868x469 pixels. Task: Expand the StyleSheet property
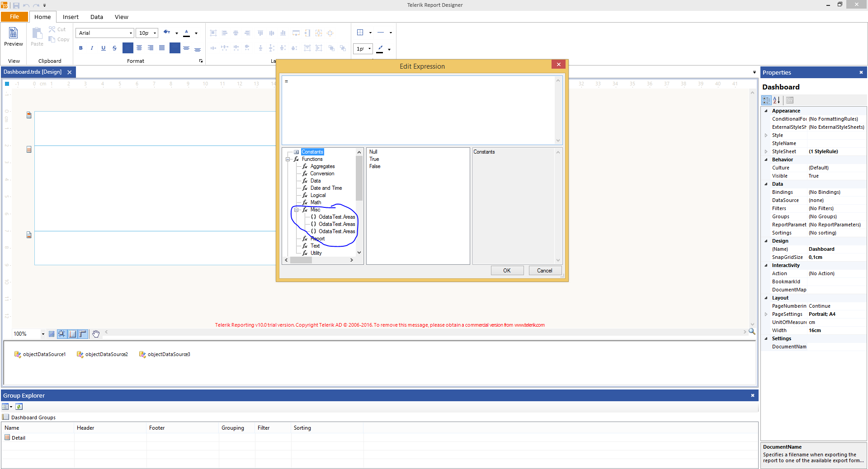766,151
